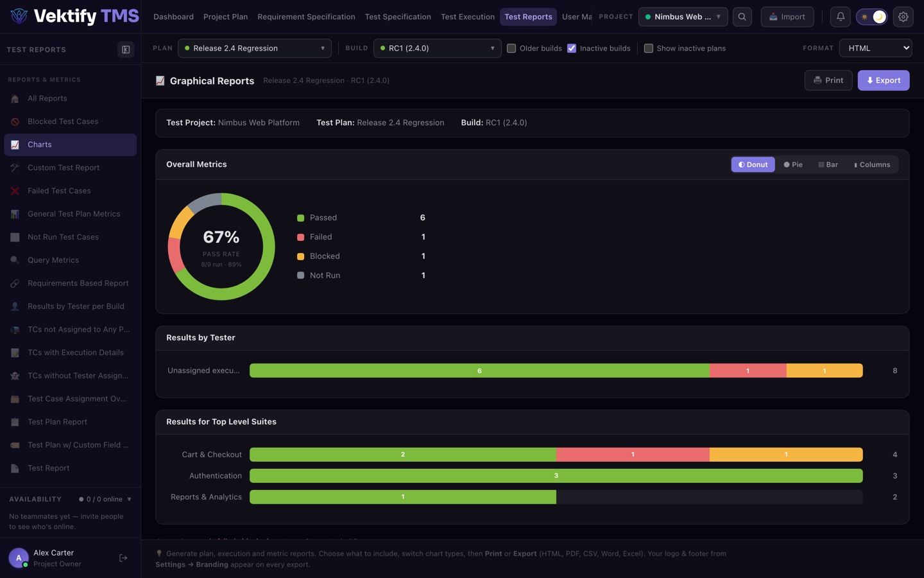Switch chart type to Columns
Screen dimensions: 924x578
click(x=872, y=164)
